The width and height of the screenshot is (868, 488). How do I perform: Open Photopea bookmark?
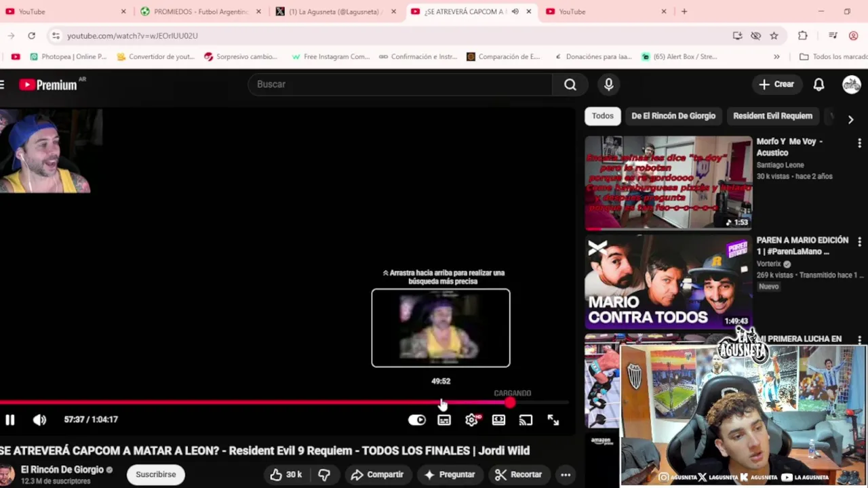(68, 56)
